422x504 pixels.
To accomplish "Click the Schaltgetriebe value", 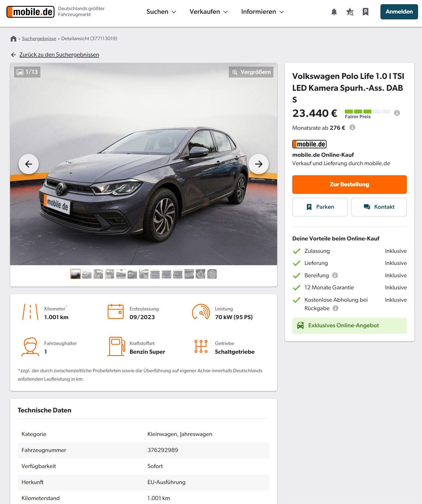I will coord(235,352).
